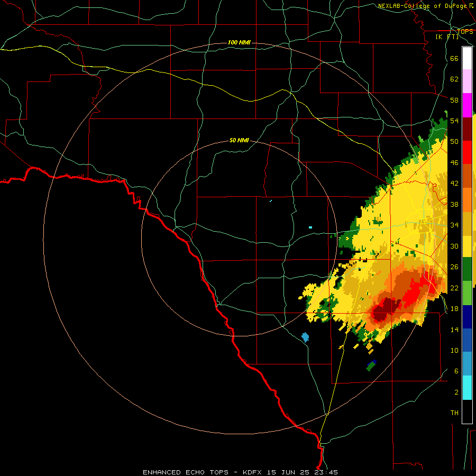Viewport: 476px width, 476px height.
Task: Click the "50 NMI" range ring label
Action: click(x=239, y=140)
